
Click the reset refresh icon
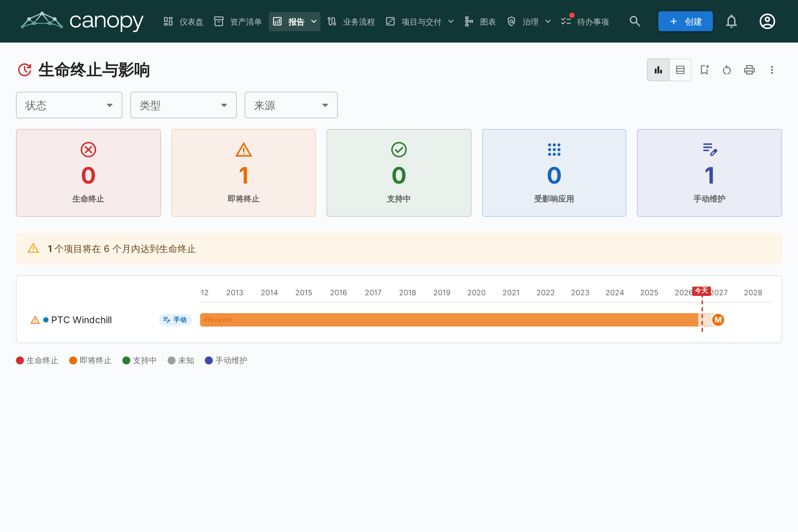pos(727,70)
